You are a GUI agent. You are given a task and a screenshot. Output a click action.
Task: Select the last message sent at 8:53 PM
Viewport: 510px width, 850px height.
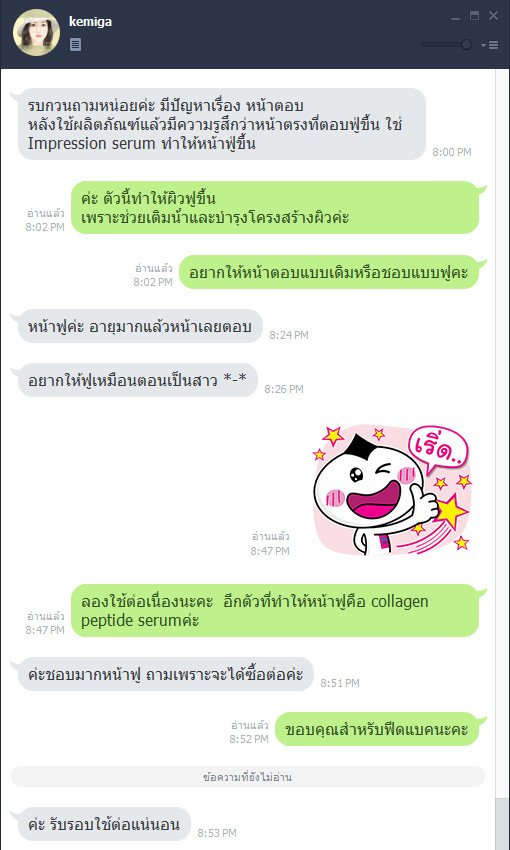tap(104, 824)
